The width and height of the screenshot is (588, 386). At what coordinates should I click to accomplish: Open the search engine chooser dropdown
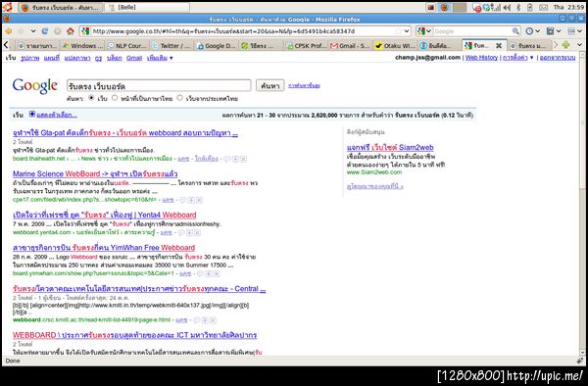(x=424, y=31)
